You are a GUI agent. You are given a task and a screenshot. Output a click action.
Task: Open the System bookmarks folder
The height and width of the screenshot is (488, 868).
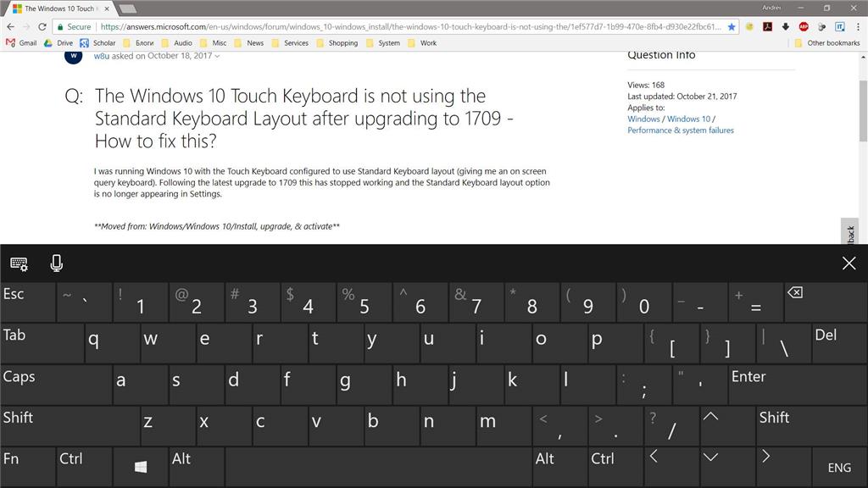[383, 42]
